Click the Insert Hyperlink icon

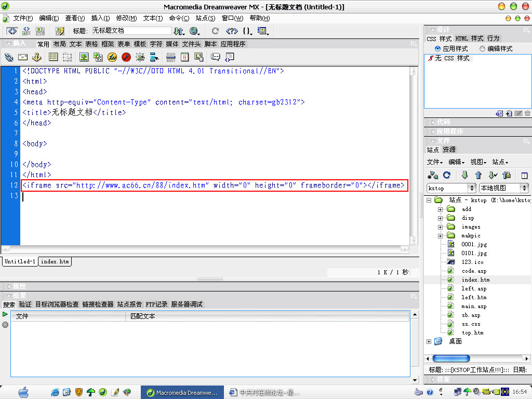pyautogui.click(x=9, y=57)
